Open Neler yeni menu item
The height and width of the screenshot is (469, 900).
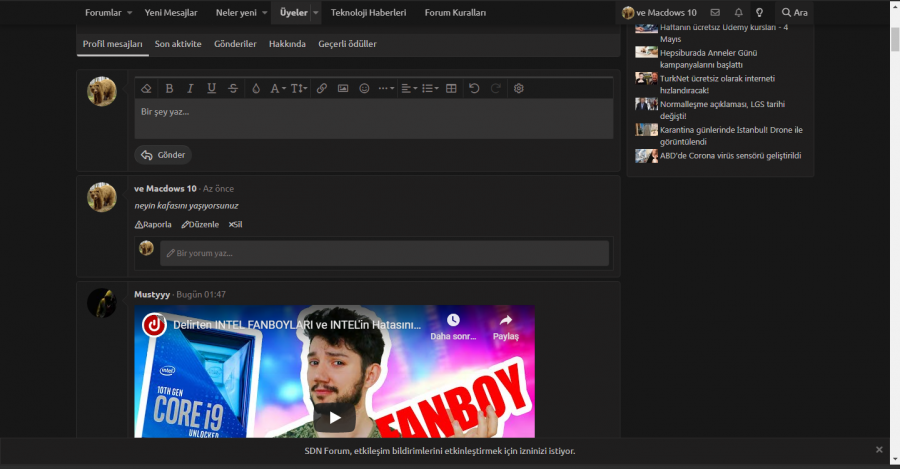pyautogui.click(x=236, y=13)
